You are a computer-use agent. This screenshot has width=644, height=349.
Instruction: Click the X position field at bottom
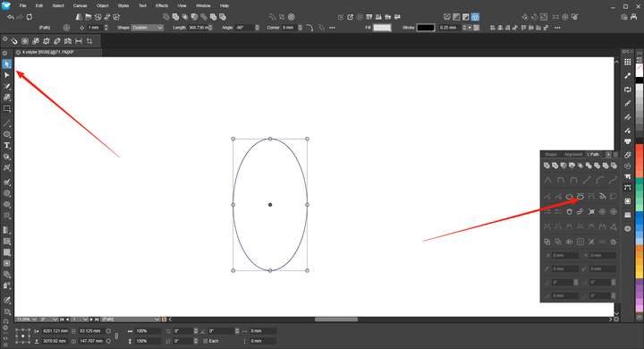pyautogui.click(x=55, y=331)
